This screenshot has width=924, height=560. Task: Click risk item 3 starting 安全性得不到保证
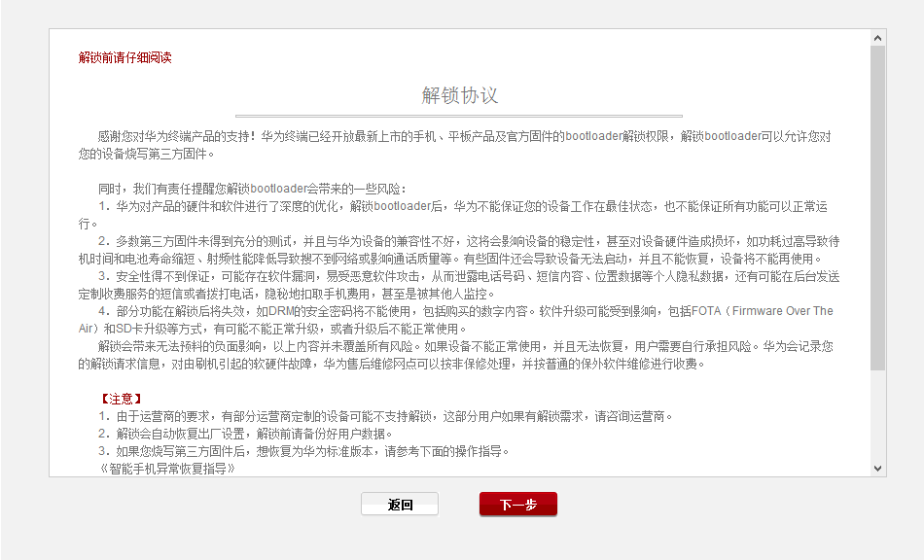coord(459,285)
